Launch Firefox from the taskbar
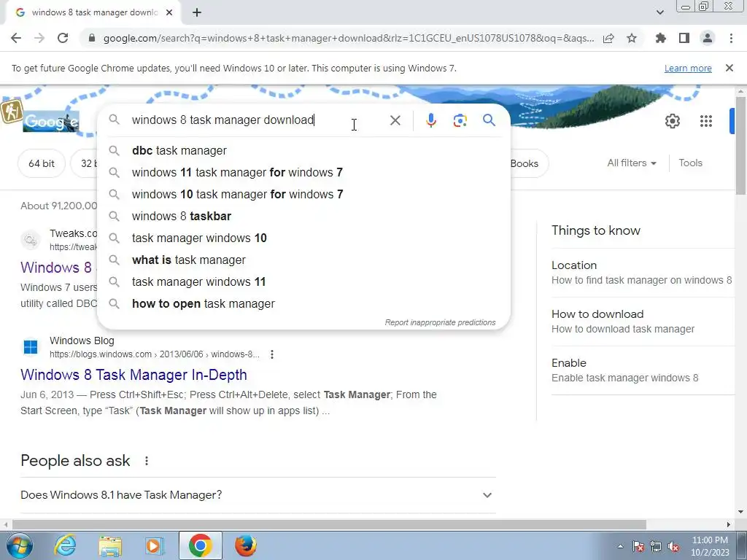 [246, 545]
